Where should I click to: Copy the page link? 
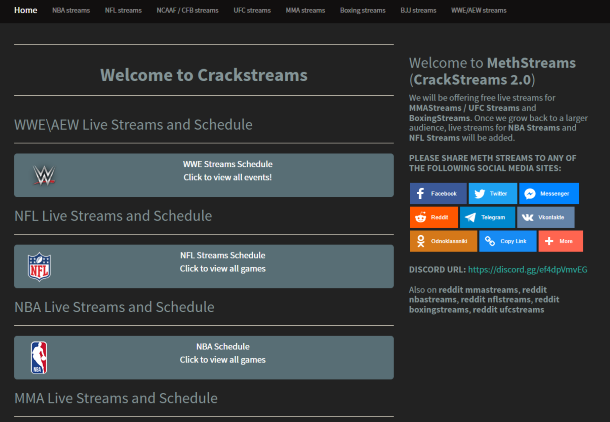508,241
